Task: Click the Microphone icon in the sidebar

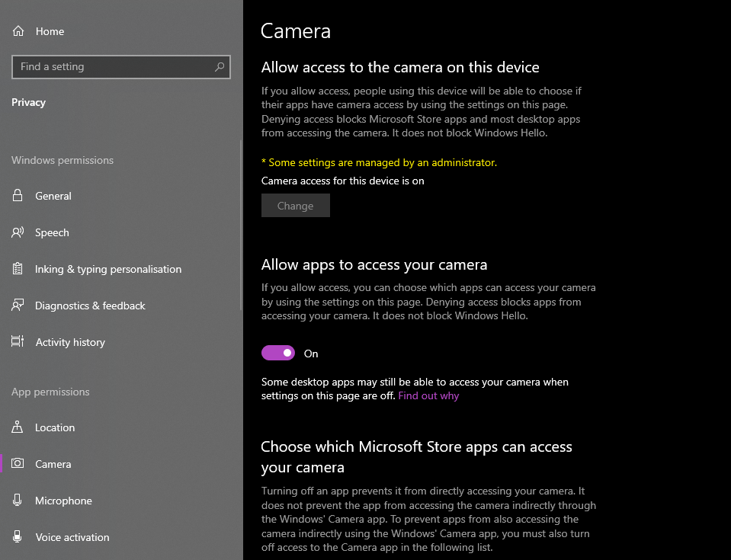Action: pyautogui.click(x=16, y=501)
